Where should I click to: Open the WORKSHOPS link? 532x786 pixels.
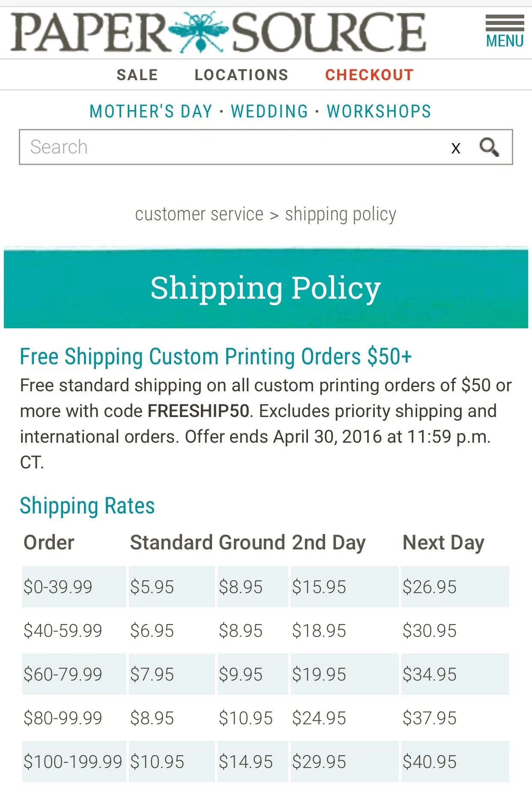tap(379, 111)
